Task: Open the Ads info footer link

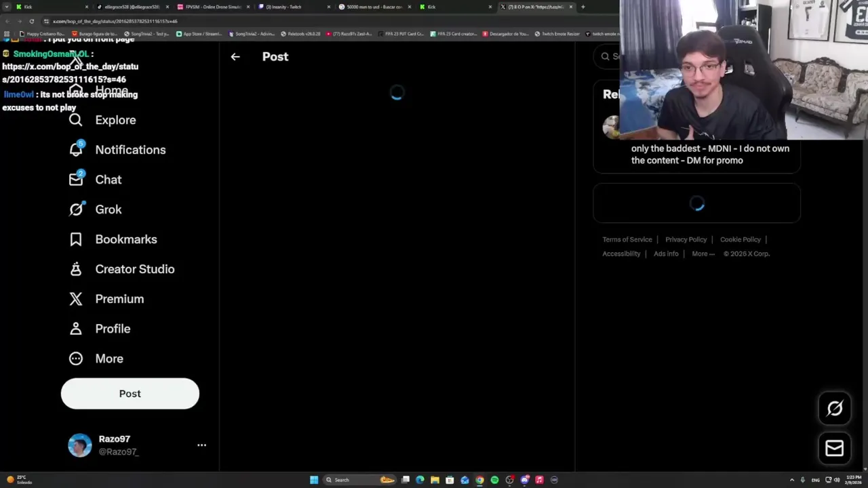Action: pos(666,253)
